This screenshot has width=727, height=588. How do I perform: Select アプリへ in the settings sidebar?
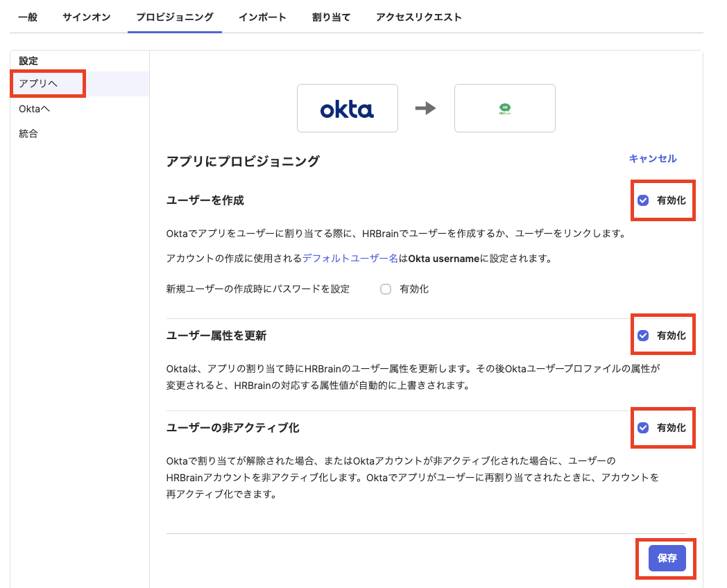coord(38,84)
